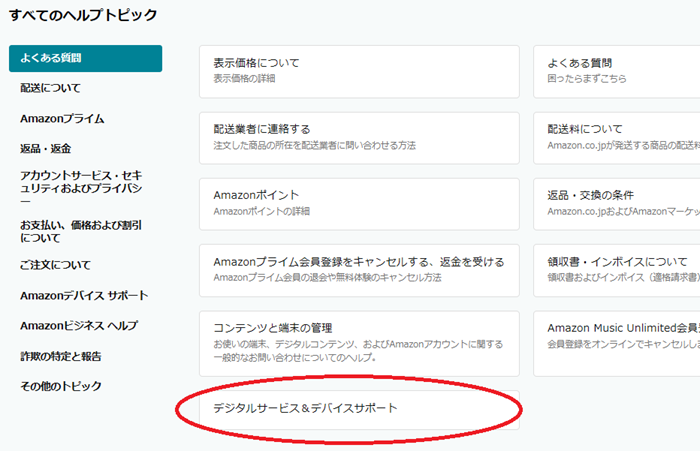Open the 表示価格について help card

[x=359, y=71]
